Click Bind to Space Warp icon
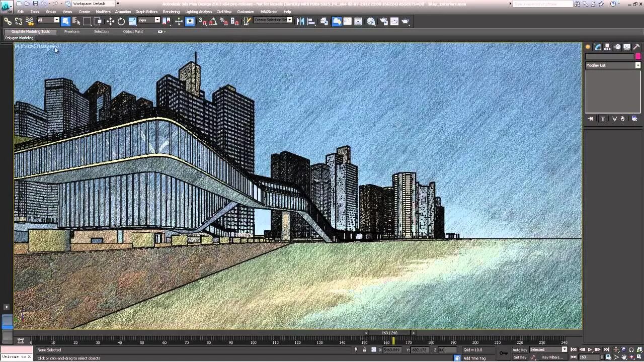644x362 pixels. coord(30,21)
